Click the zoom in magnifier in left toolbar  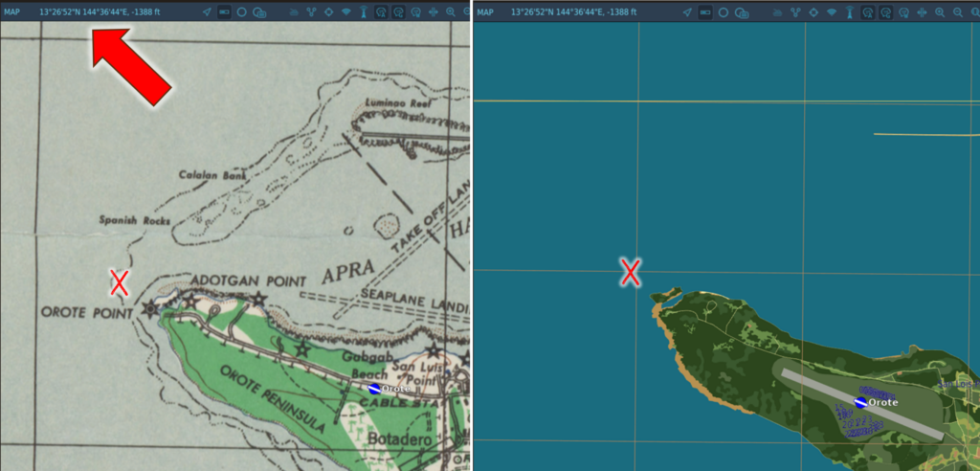[x=450, y=12]
